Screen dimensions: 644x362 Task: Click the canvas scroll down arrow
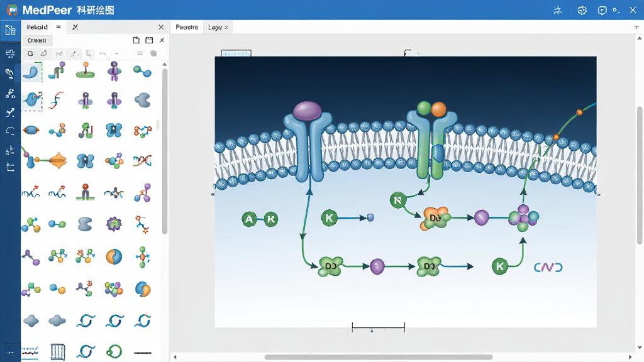(x=640, y=348)
